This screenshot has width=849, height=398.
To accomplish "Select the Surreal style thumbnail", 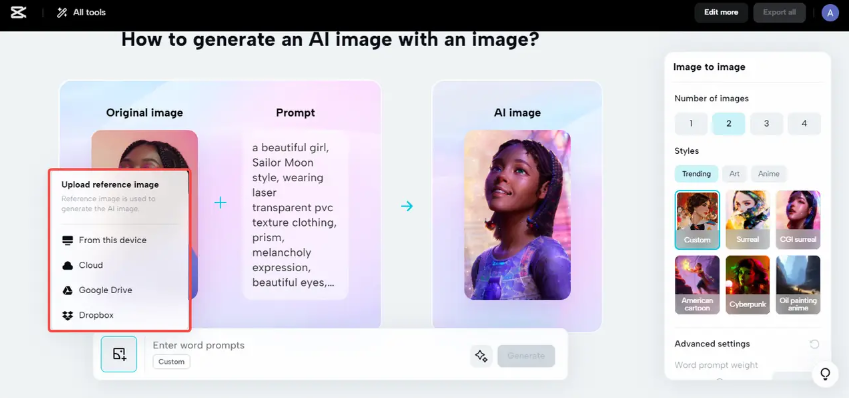I will coord(748,220).
